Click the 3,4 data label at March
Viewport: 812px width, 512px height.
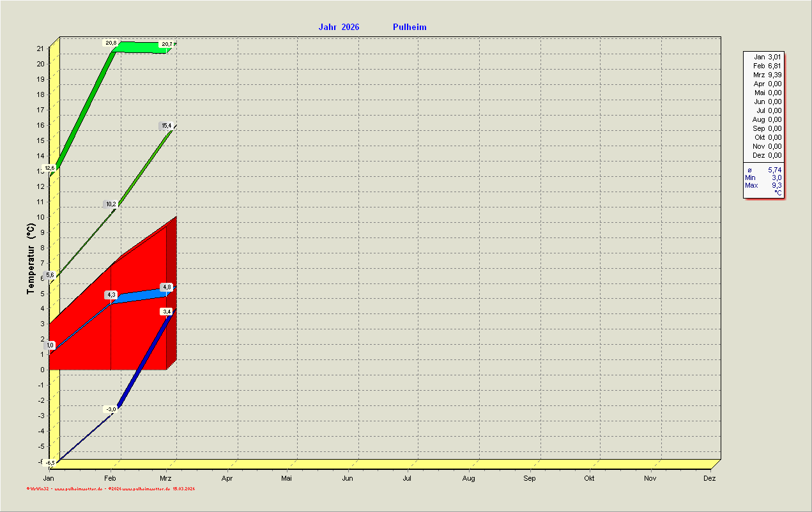167,312
